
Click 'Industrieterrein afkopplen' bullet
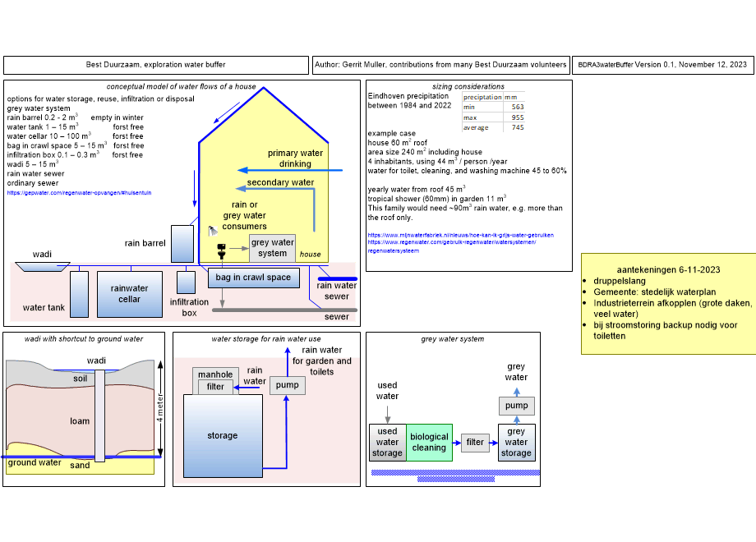[x=672, y=308]
